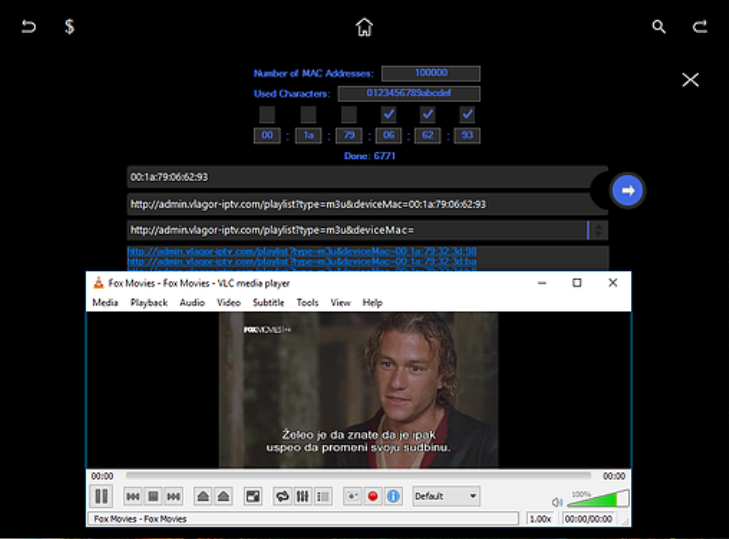Viewport: 729px width, 539px height.
Task: Uncheck the checkbox above 06 octet
Action: [389, 114]
